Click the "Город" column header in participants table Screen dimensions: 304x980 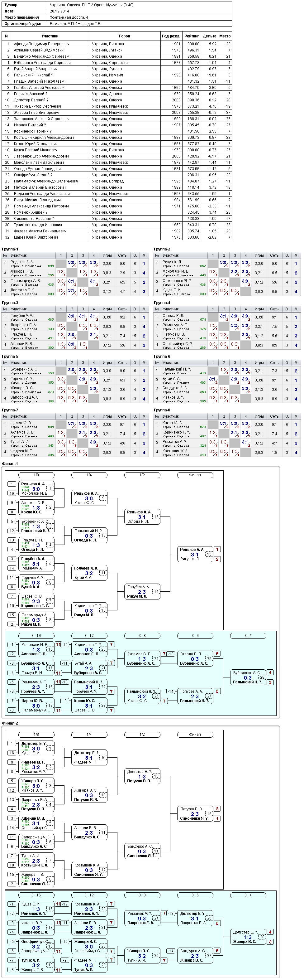(125, 36)
